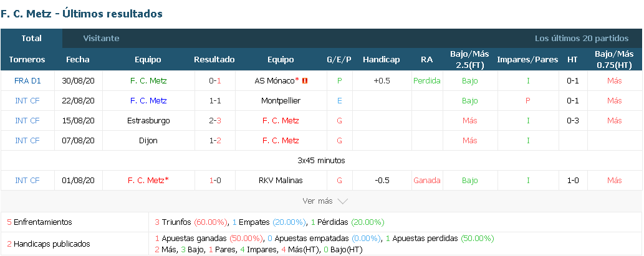The image size is (644, 256).
Task: Open the Montpellier team link
Action: [x=281, y=100]
